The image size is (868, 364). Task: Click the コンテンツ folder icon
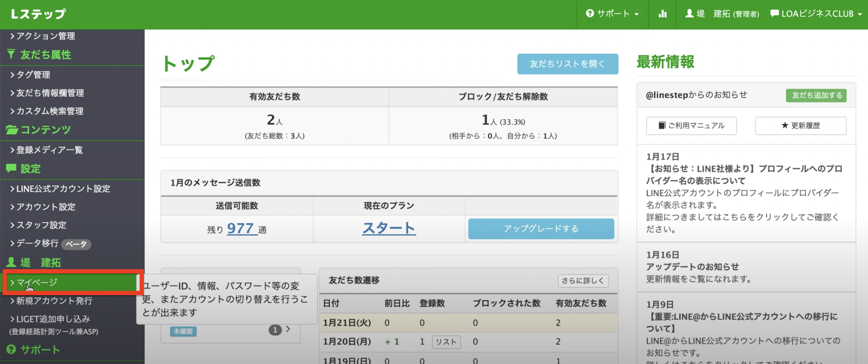point(12,130)
